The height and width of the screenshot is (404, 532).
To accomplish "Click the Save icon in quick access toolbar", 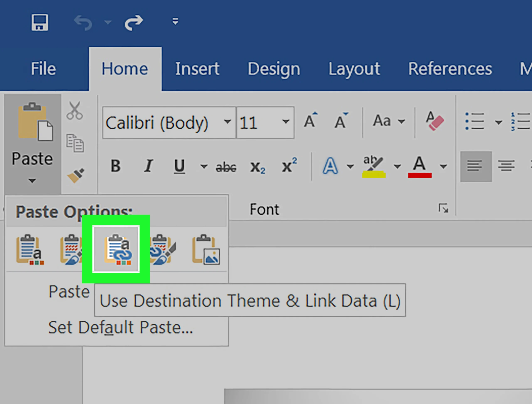I will [40, 22].
